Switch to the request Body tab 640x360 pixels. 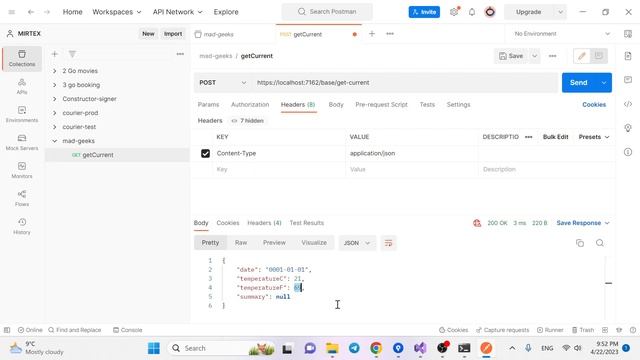[x=336, y=105]
